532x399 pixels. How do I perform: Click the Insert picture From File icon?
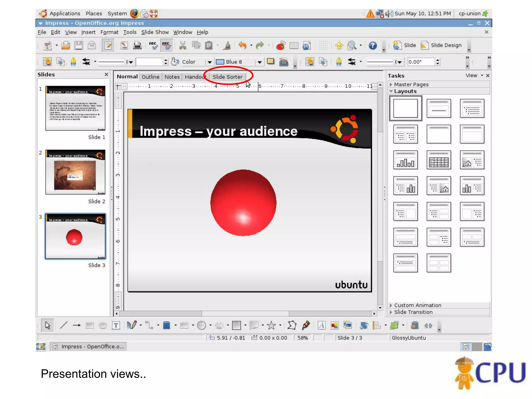pyautogui.click(x=335, y=325)
